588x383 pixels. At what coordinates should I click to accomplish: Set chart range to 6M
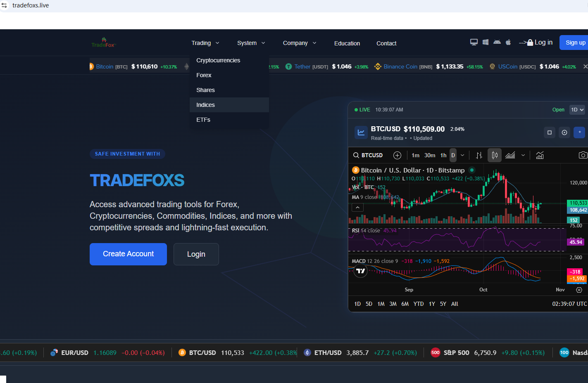click(405, 304)
